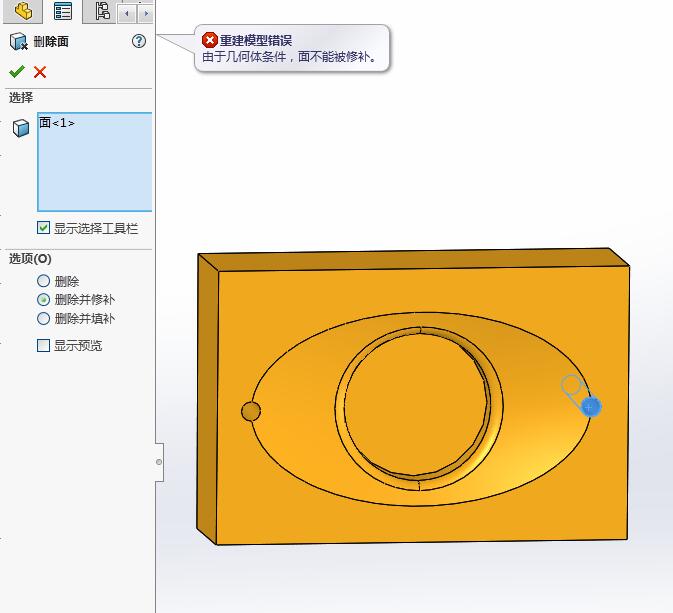Image resolution: width=673 pixels, height=613 pixels.
Task: Click the face selection cube icon
Action: coord(21,127)
